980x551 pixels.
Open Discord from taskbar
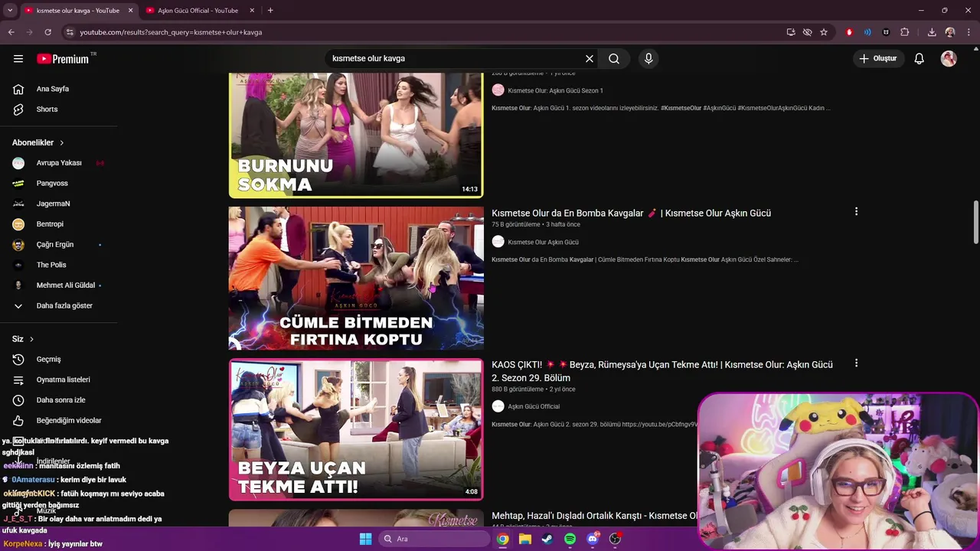[x=593, y=539]
